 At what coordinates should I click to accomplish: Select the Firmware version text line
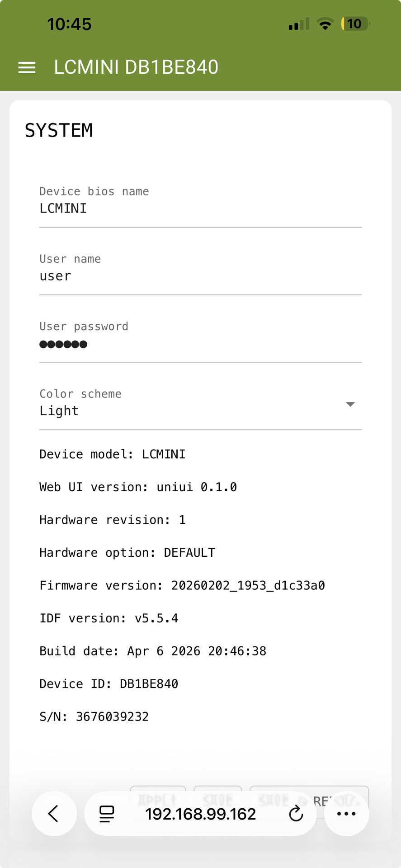[x=182, y=585]
